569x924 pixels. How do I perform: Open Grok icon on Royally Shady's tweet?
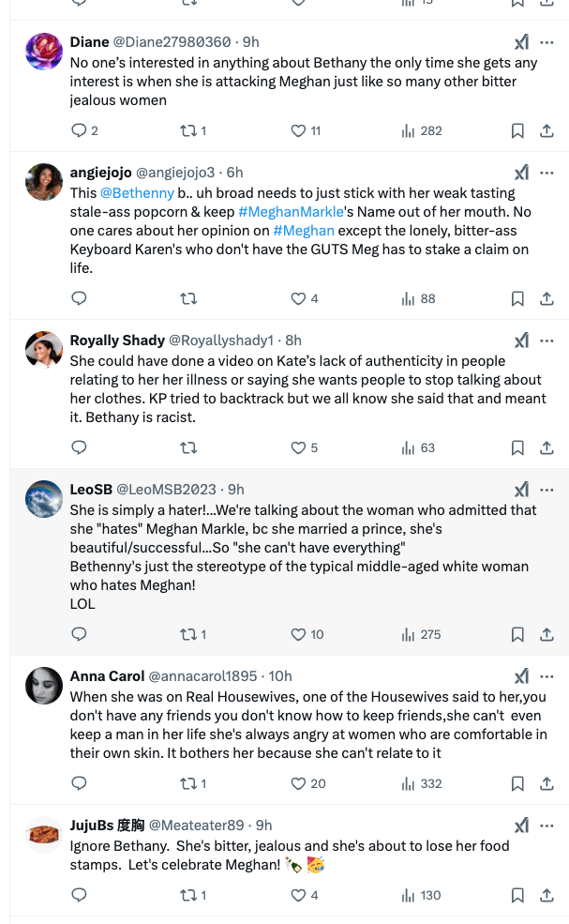[x=521, y=341]
